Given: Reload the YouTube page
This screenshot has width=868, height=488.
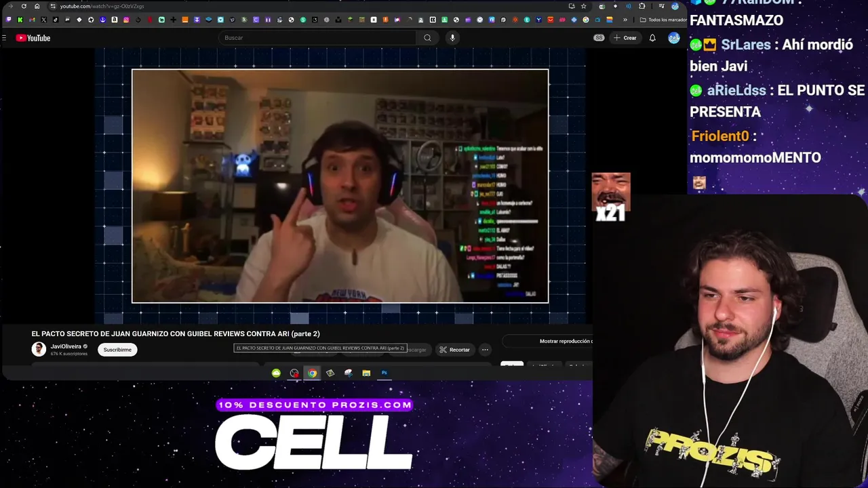Looking at the screenshot, I should tap(24, 6).
